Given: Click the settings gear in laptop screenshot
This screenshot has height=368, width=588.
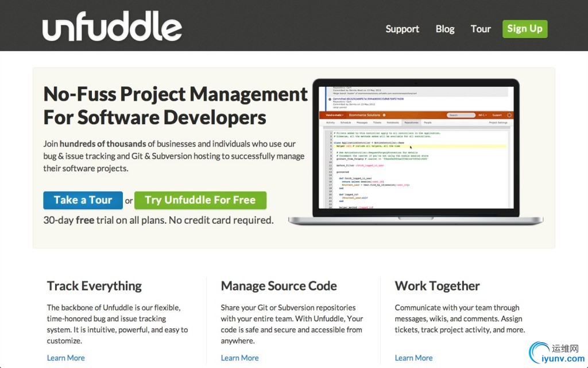Looking at the screenshot, I should 509,115.
